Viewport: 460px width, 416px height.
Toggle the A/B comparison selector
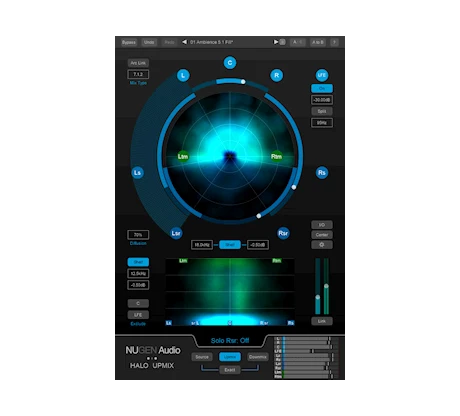(297, 42)
